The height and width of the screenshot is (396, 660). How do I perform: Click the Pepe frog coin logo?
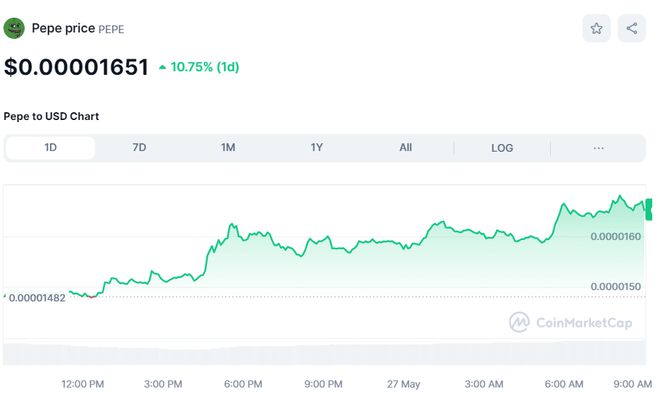click(x=14, y=28)
